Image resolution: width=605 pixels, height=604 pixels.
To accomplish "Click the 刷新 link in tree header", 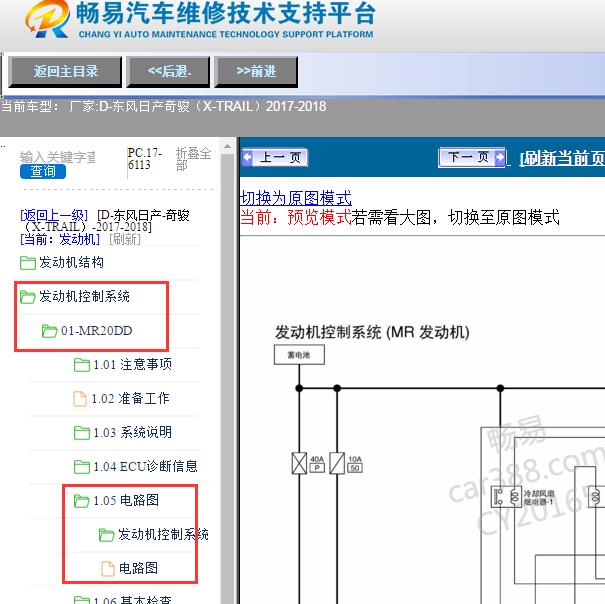I will (x=125, y=239).
